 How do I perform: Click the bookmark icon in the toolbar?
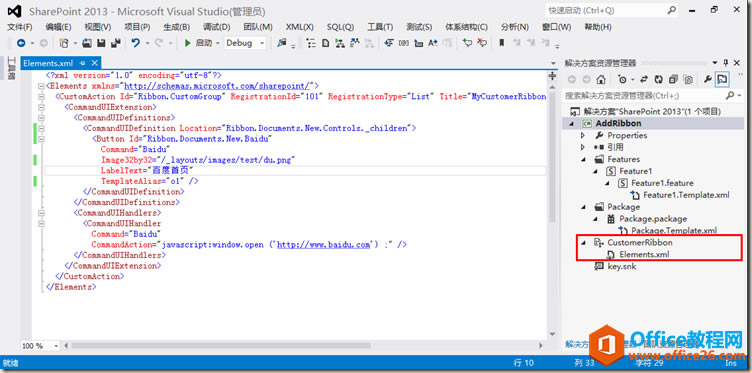coord(502,43)
